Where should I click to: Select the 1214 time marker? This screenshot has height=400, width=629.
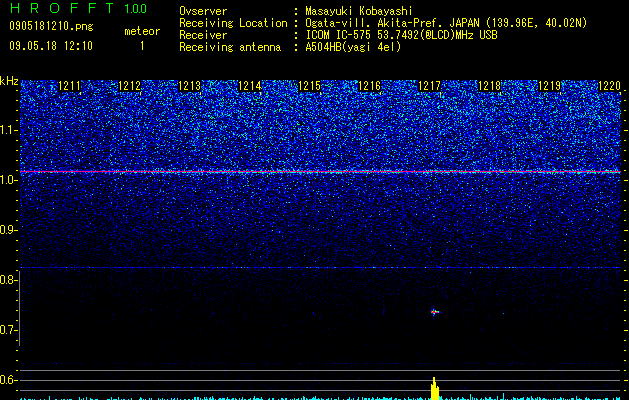250,86
